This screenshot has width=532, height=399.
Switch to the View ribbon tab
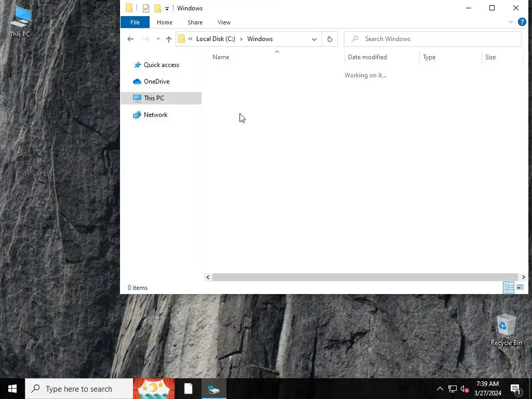point(224,22)
